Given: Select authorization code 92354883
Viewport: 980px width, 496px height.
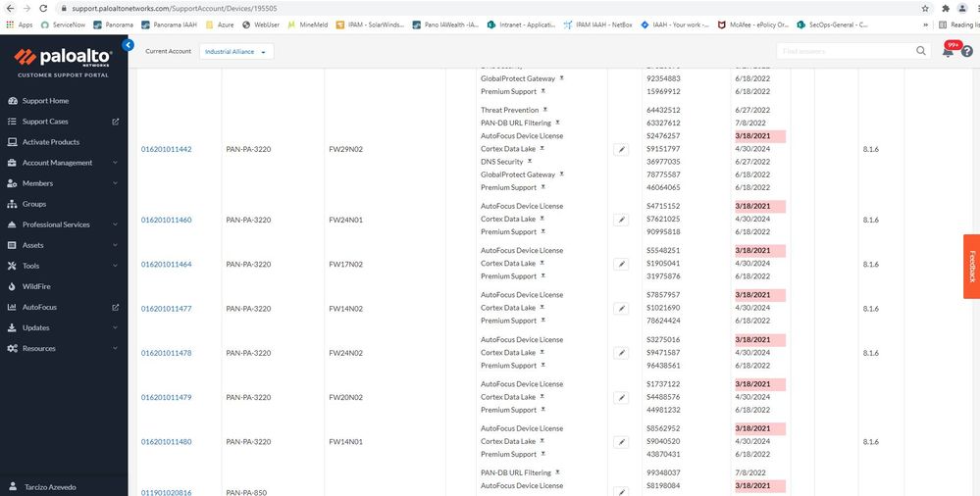Looking at the screenshot, I should pyautogui.click(x=663, y=78).
